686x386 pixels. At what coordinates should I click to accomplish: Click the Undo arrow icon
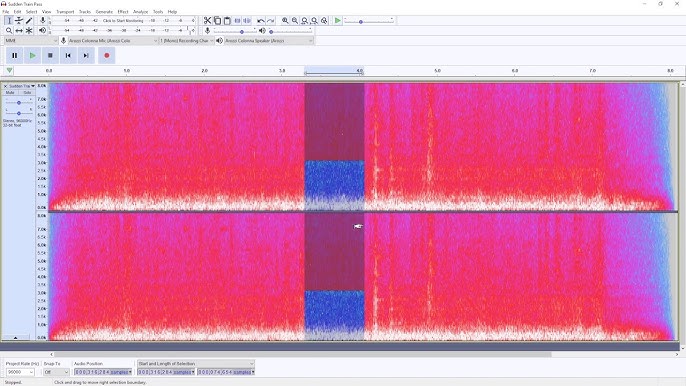(x=261, y=21)
